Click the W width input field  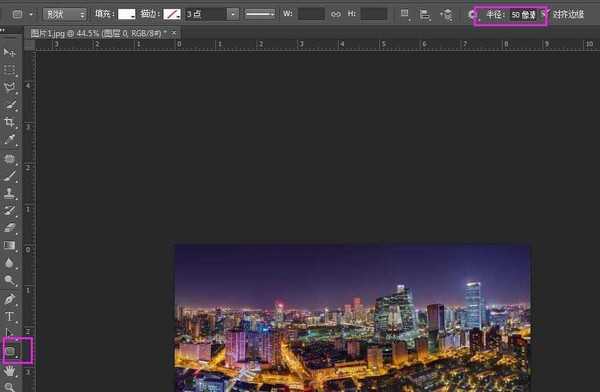311,15
